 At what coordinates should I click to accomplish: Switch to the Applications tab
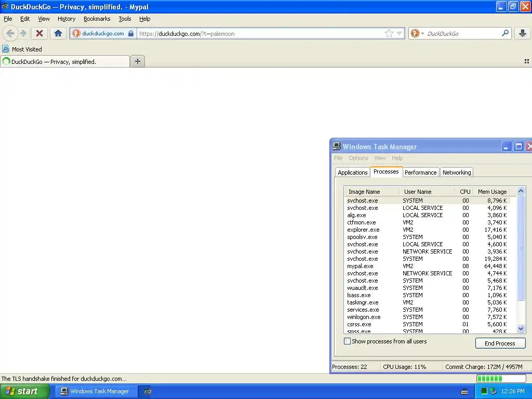tap(353, 172)
